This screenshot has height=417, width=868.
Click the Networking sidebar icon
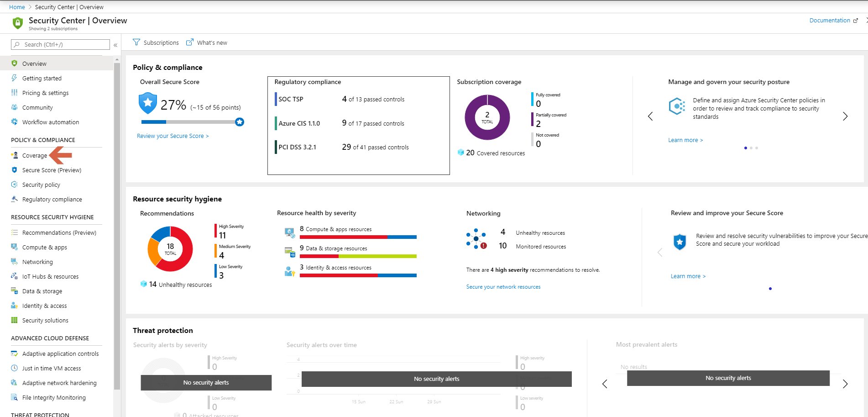[14, 262]
